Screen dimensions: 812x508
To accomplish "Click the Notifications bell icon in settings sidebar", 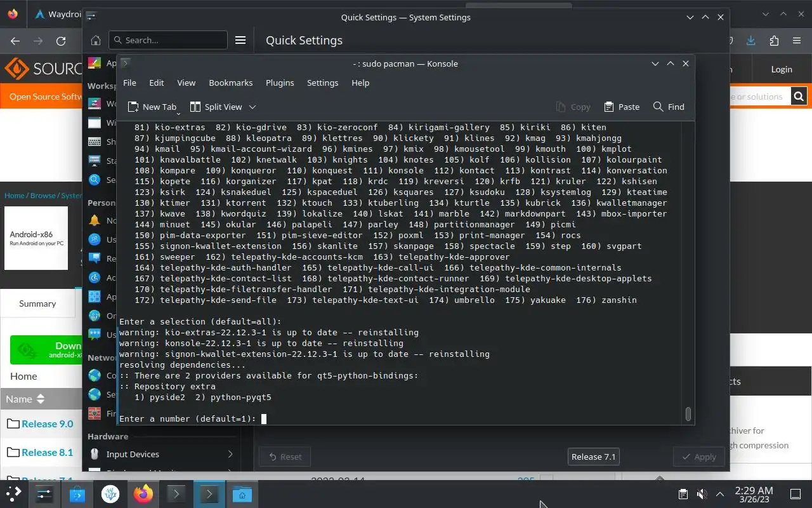I will point(95,220).
